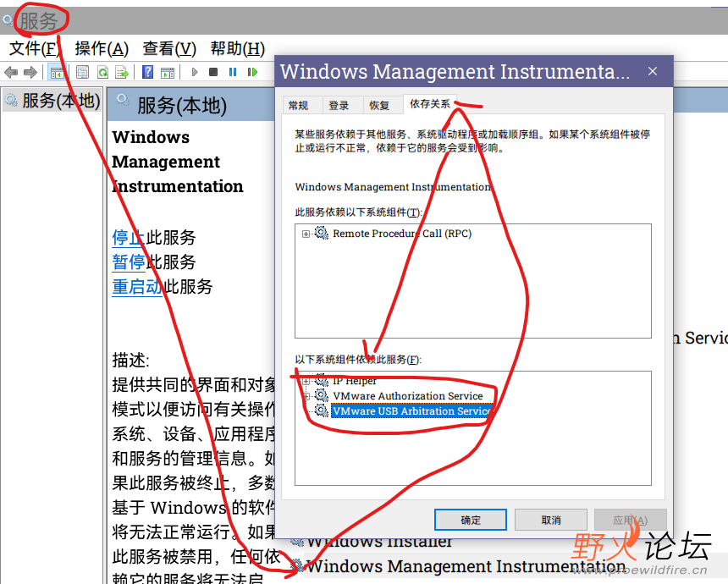Click the show/hide action pane icon

168,73
